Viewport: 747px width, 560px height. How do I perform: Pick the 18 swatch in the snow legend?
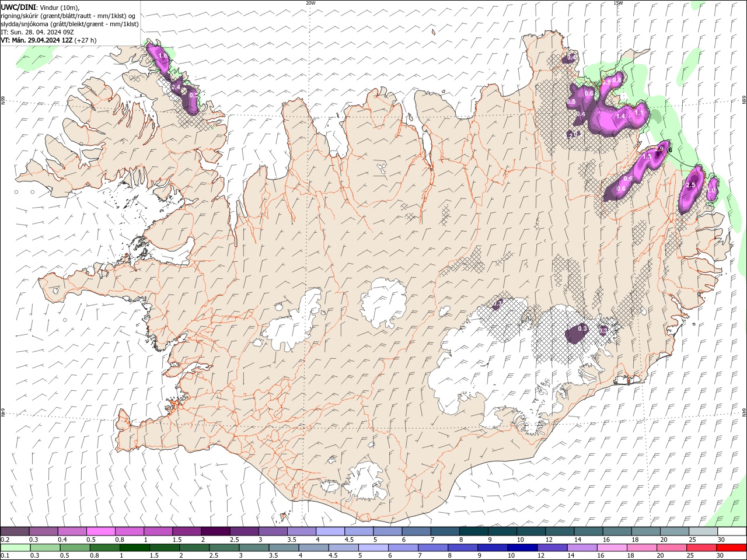coord(646,531)
